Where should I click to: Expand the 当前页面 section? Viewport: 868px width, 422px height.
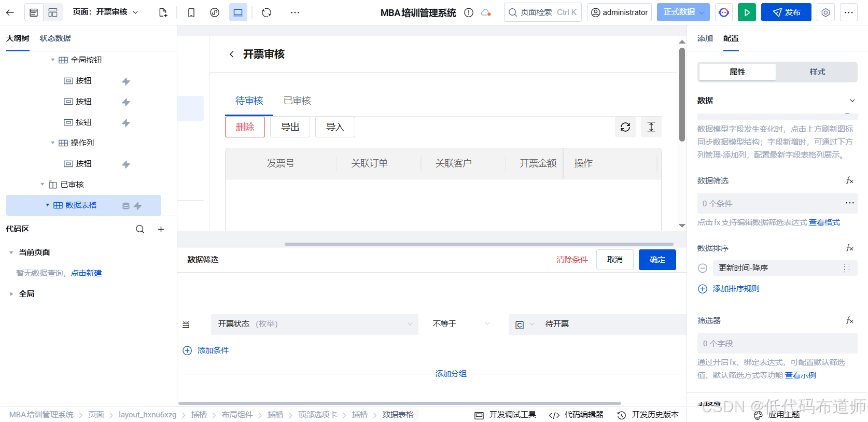11,252
